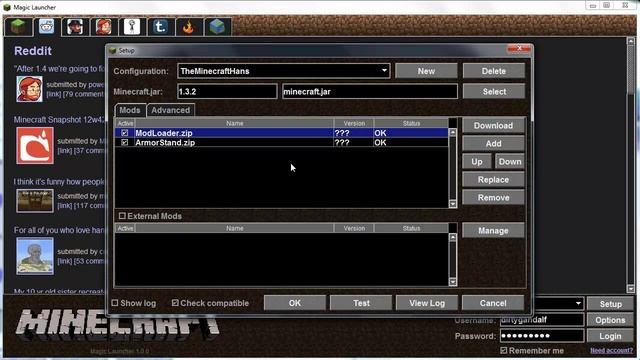The image size is (640, 360).
Task: Toggle the ModLoader.zip active checkbox
Action: 125,133
